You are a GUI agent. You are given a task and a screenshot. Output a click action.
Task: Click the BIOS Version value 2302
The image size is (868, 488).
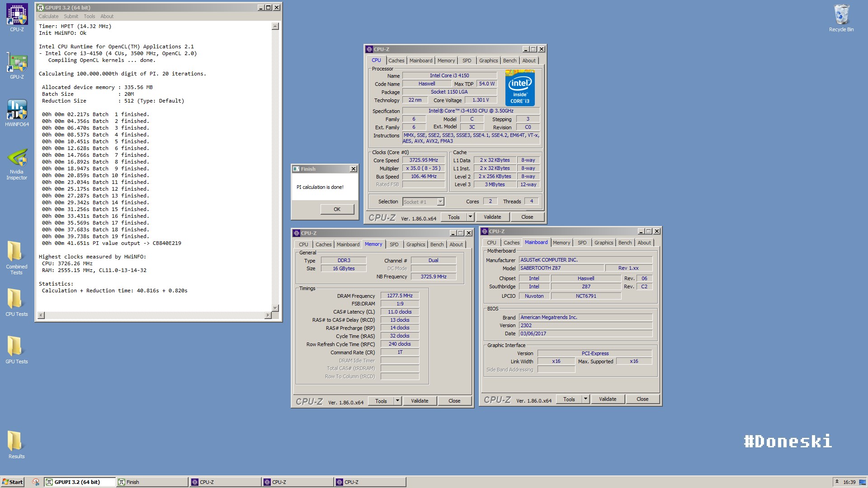(586, 325)
